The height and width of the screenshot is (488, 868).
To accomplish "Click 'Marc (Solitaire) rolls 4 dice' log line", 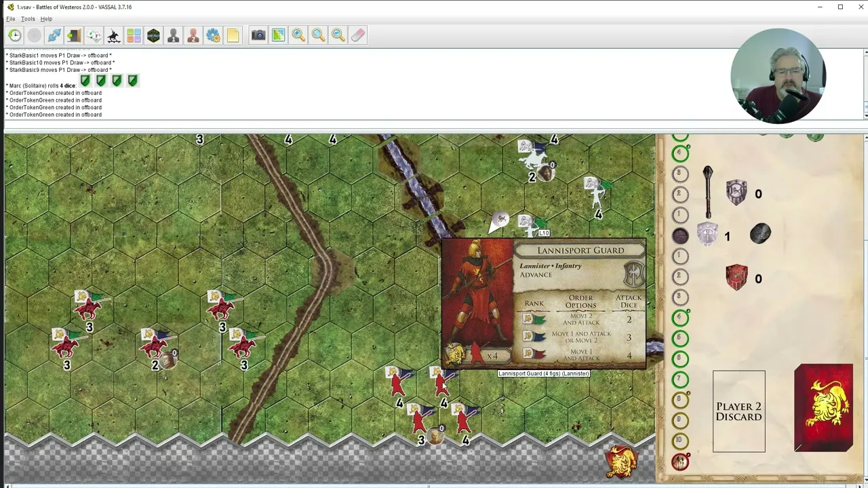I will pyautogui.click(x=41, y=86).
